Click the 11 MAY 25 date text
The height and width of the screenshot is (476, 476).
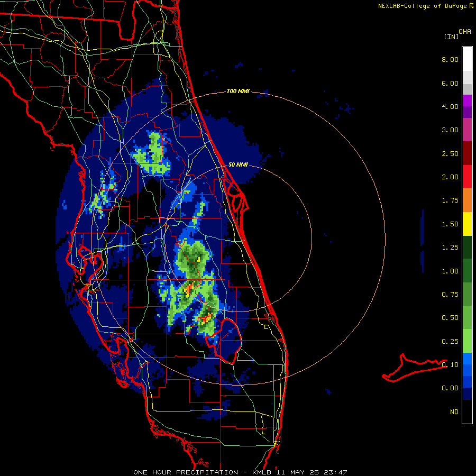pos(296,472)
